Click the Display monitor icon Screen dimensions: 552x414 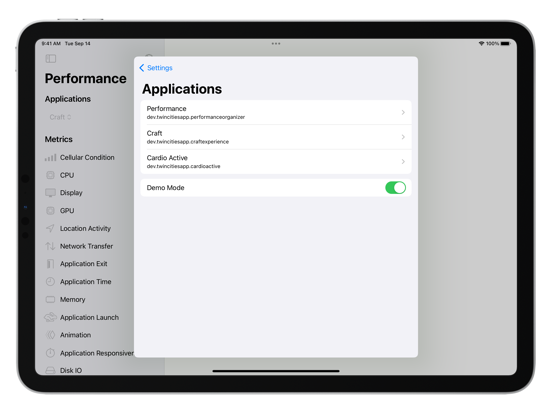click(x=50, y=193)
